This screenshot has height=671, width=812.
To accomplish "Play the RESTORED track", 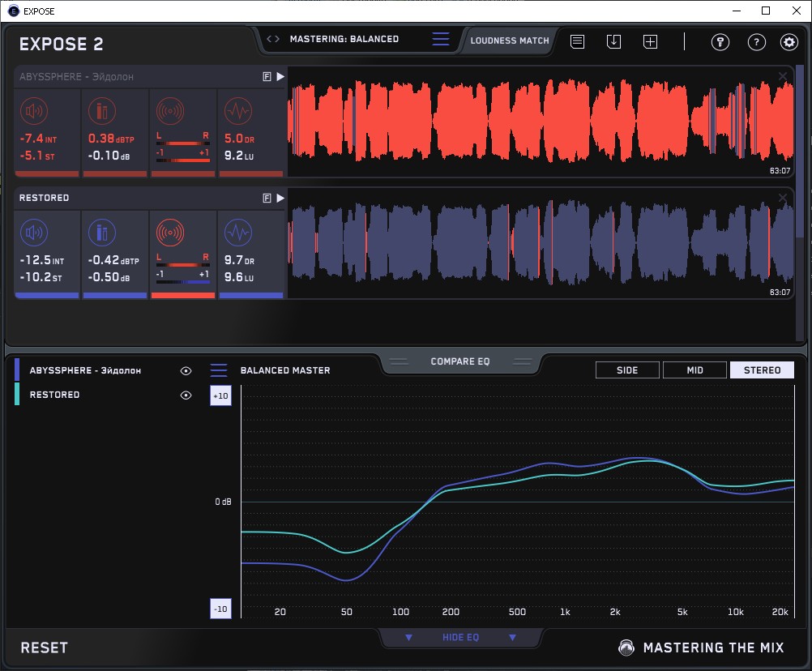I will pos(280,198).
